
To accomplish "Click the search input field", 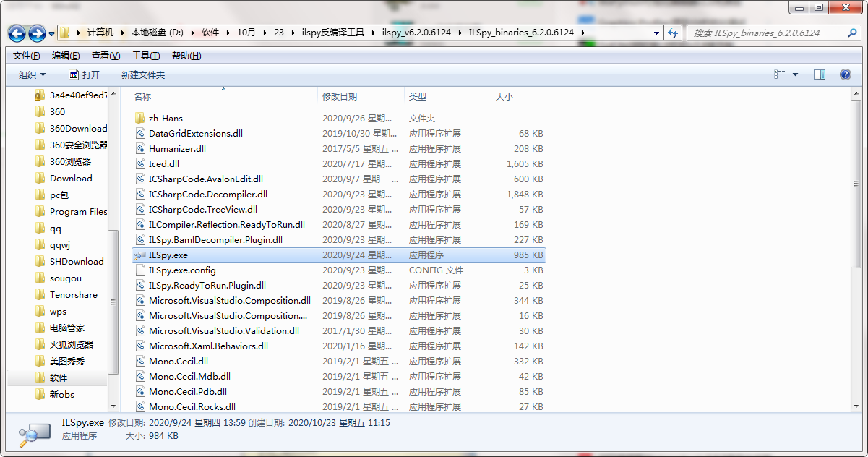I will tap(766, 33).
